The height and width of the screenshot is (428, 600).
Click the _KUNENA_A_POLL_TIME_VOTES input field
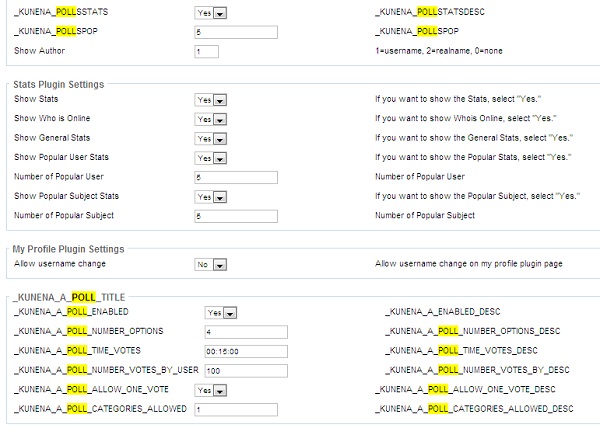[x=245, y=351]
